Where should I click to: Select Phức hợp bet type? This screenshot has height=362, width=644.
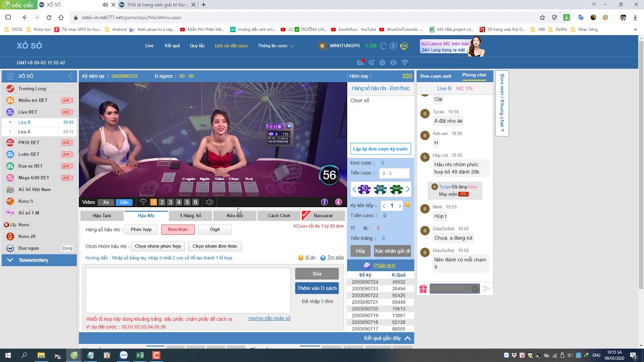tap(141, 229)
